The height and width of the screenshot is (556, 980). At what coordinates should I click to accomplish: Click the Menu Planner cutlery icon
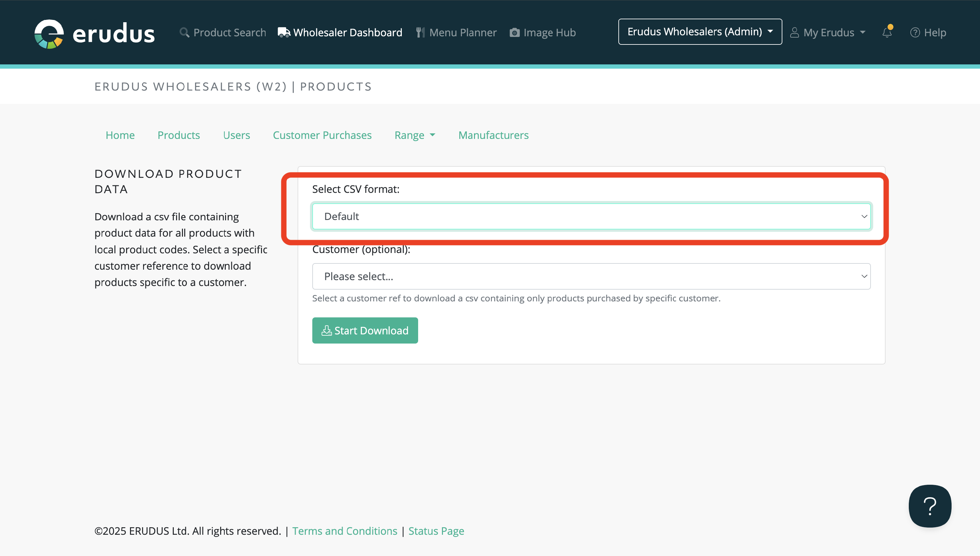420,32
